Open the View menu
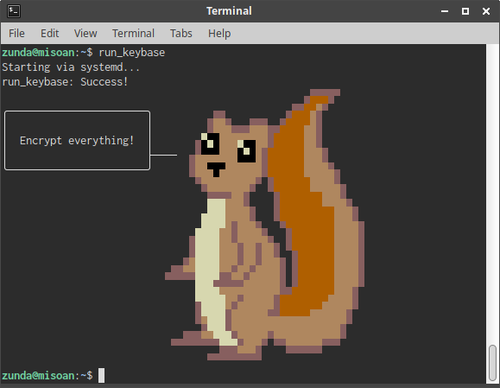Screen dimensions: 500x388 click(86, 33)
